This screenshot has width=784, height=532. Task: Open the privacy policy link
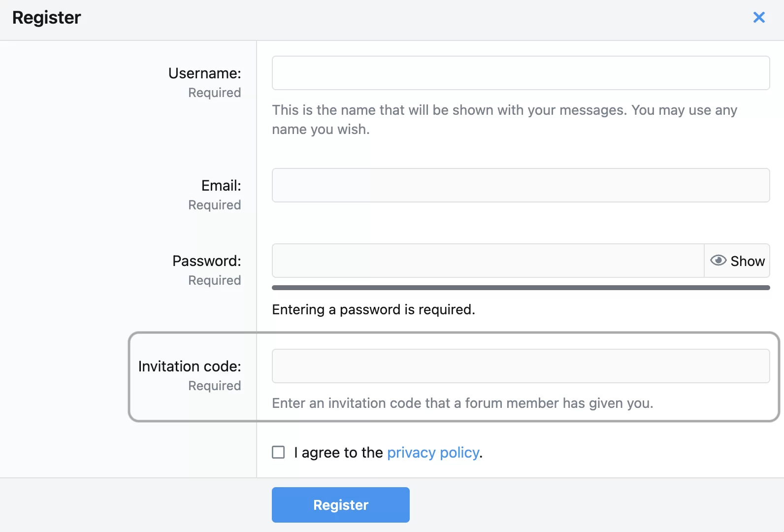click(433, 452)
